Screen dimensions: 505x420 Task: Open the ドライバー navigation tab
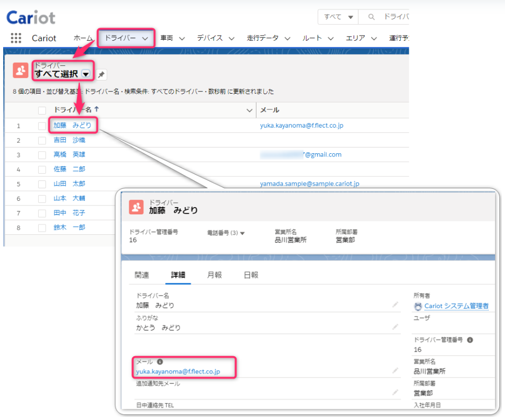tap(120, 38)
